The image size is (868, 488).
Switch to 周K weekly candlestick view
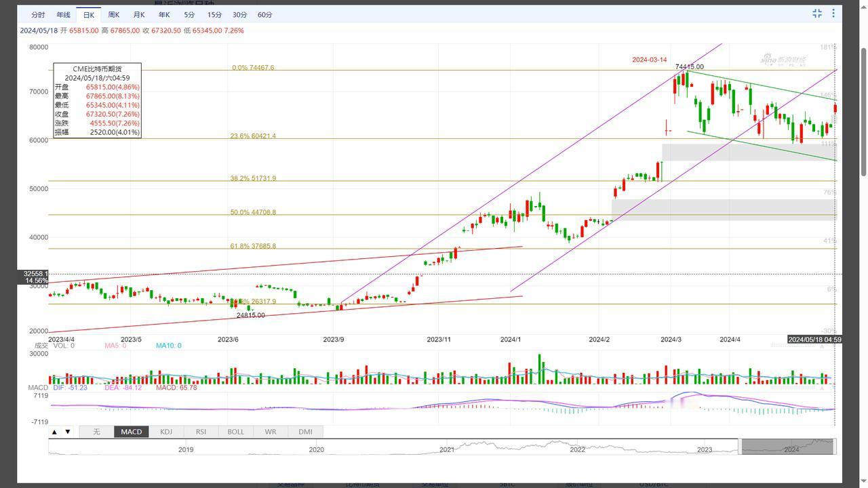tap(114, 15)
